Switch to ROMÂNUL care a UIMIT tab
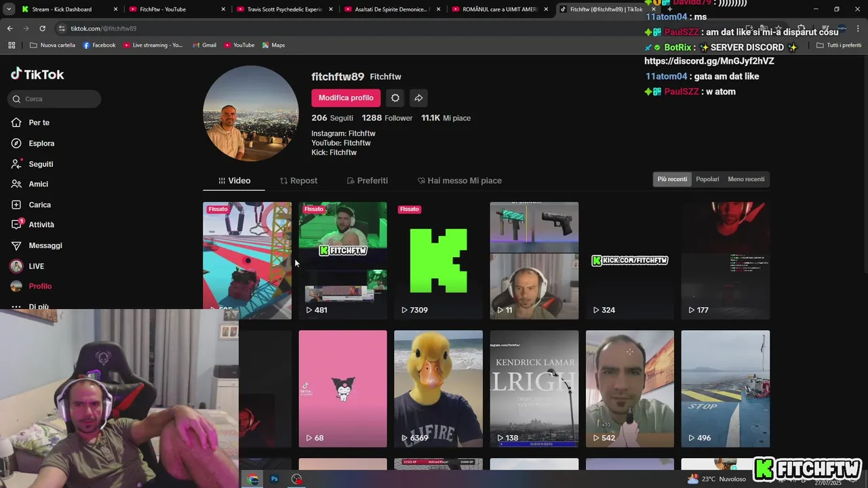 click(x=499, y=9)
